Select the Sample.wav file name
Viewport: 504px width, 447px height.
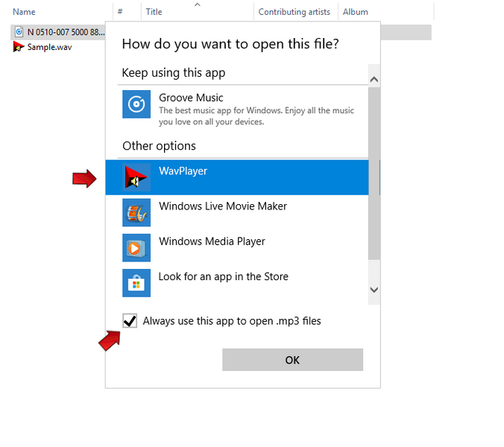[49, 47]
